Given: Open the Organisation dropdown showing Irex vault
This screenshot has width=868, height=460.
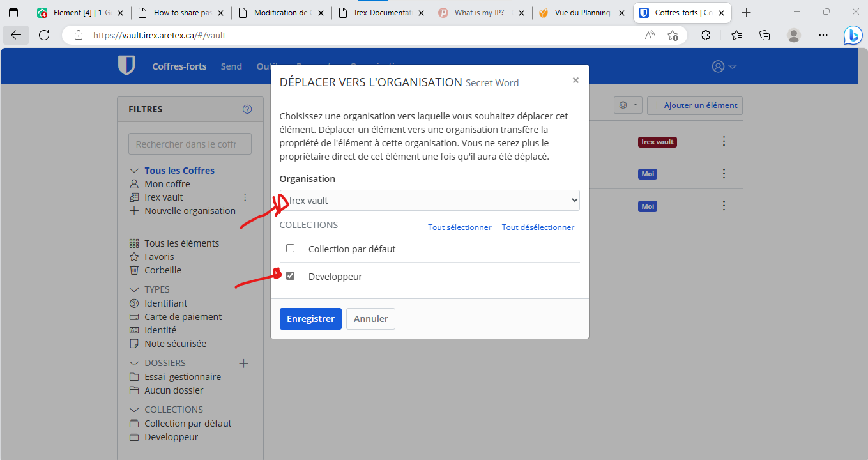Looking at the screenshot, I should tap(430, 201).
